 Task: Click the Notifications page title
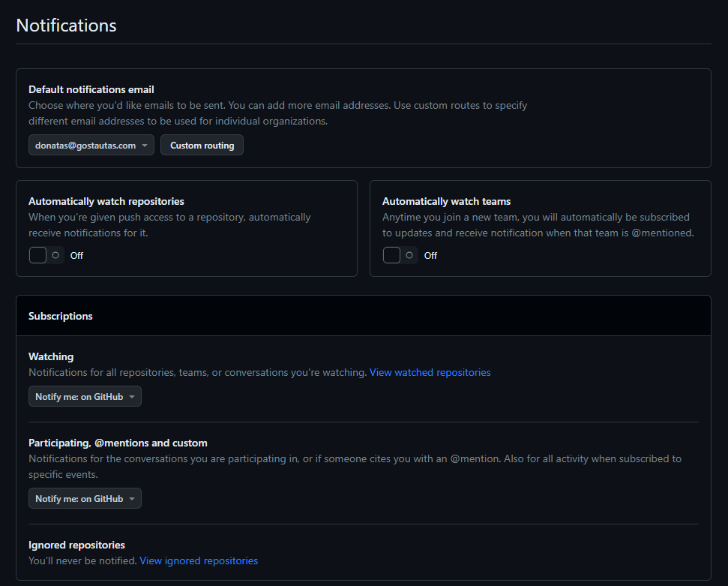pos(65,25)
